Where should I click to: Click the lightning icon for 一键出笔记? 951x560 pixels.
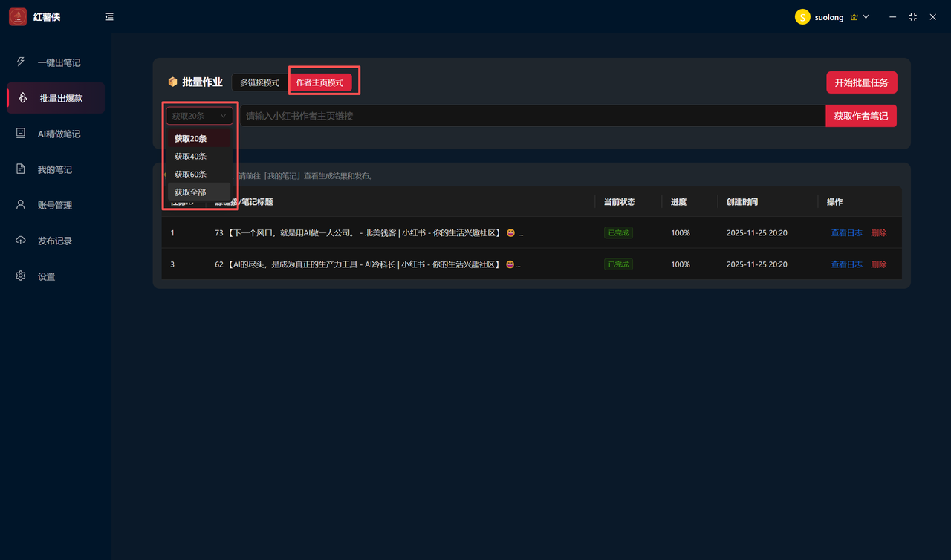pos(21,62)
